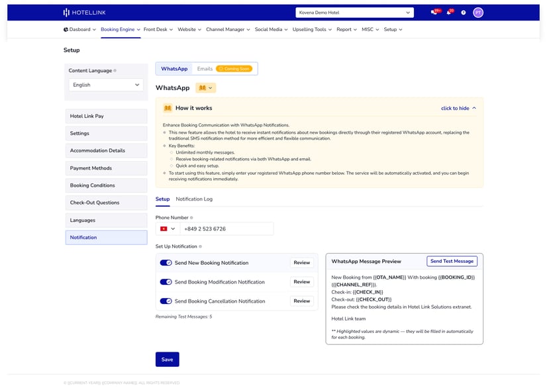Open Booking Conditions in sidebar
547x392 pixels.
pos(107,185)
